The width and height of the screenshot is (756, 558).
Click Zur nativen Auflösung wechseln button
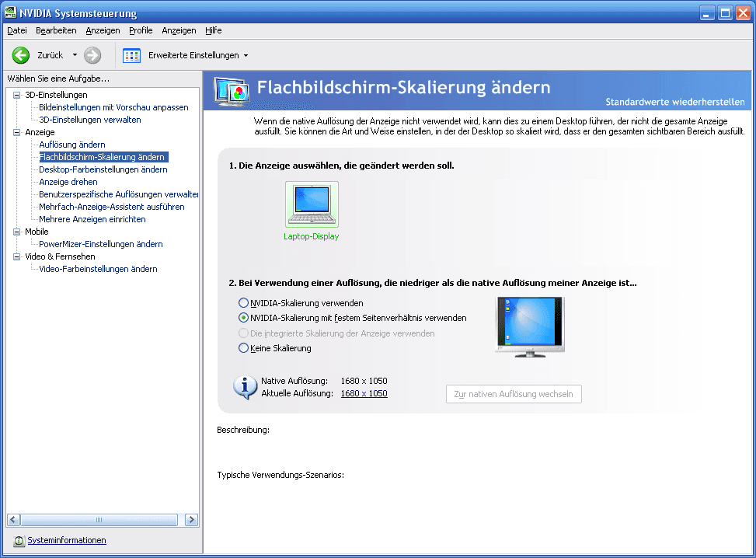point(514,394)
